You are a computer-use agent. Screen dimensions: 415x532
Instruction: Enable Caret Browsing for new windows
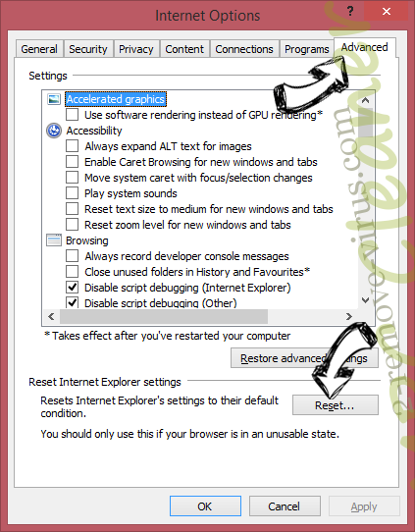click(72, 162)
